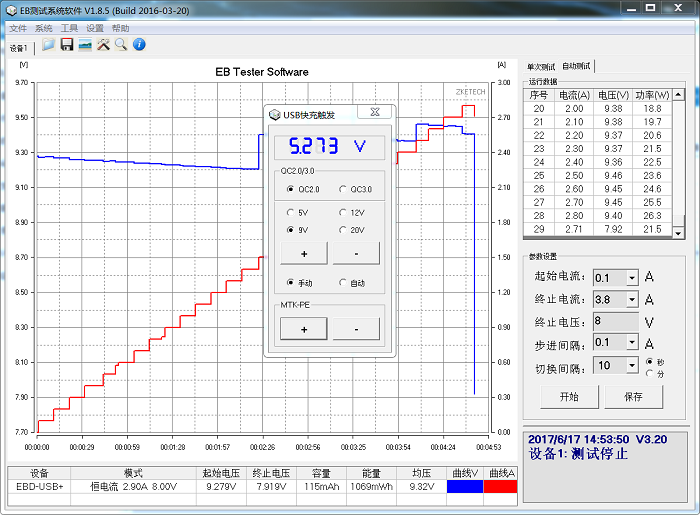Select 手动 manual mode radio

(290, 282)
